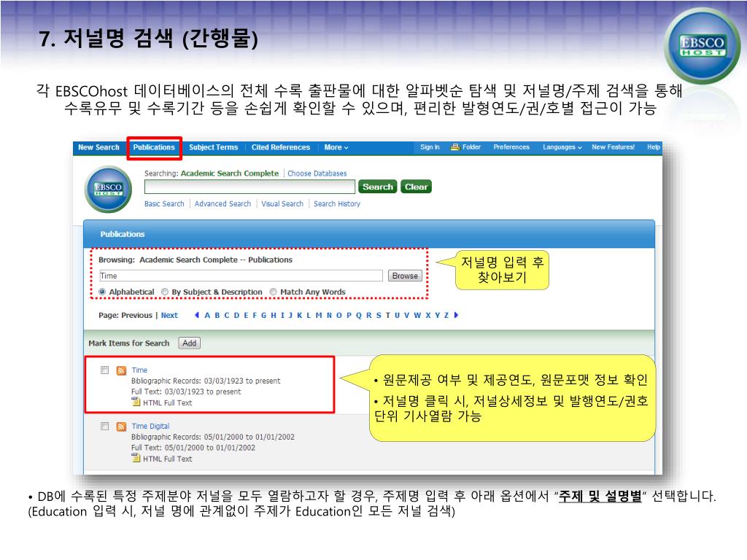Click the RSS feed icon for Time Digital
Image resolution: width=747 pixels, height=560 pixels.
click(x=122, y=427)
